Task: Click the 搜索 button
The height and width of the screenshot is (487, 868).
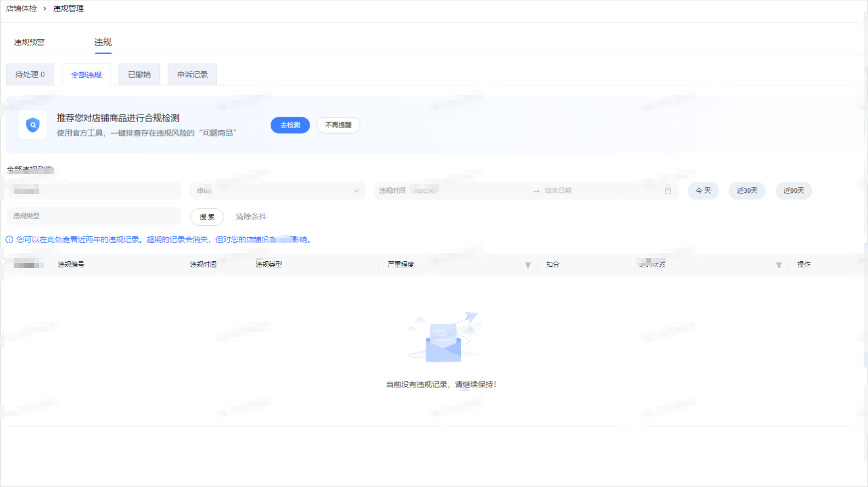Action: click(207, 217)
